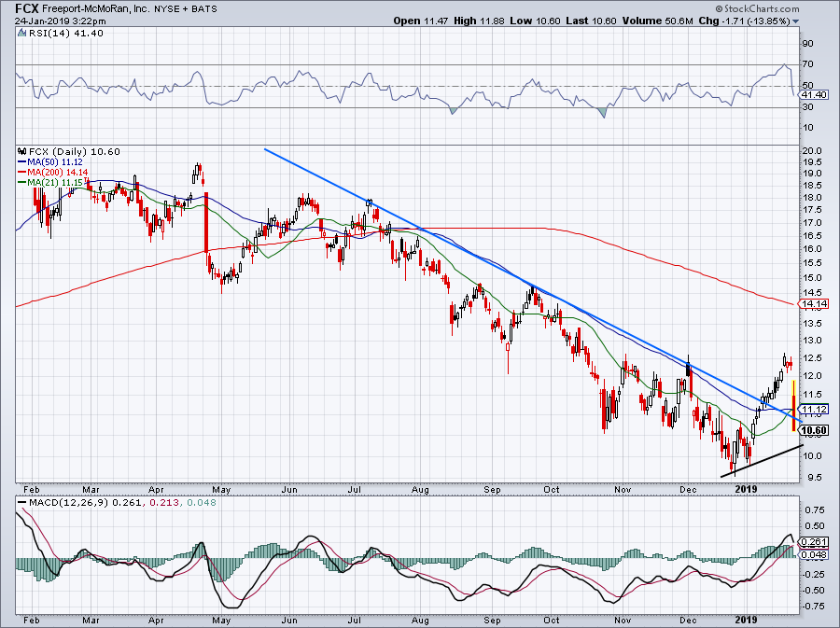This screenshot has width=840, height=628.
Task: Click the RSI(14) legend icon
Action: click(22, 34)
